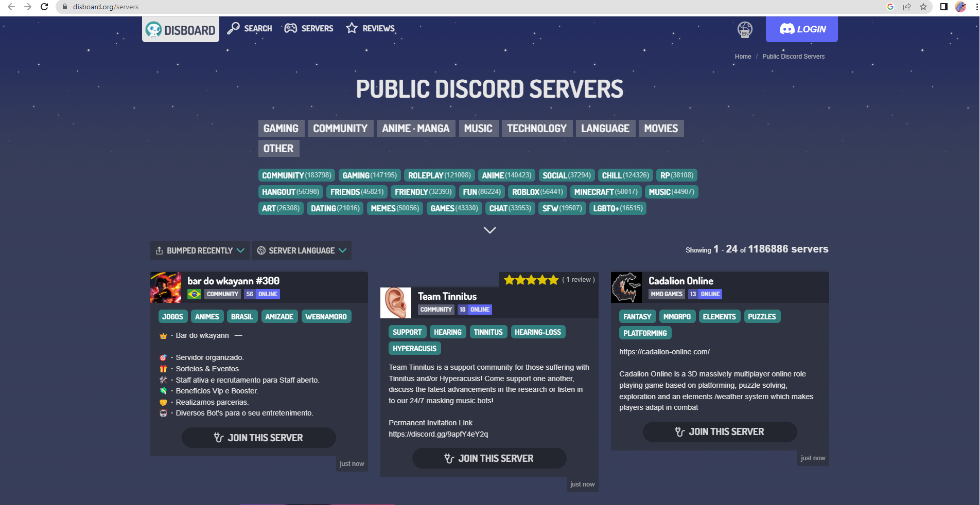Click the Cadalion Online server avatar
Viewport: 980px width, 505px height.
click(626, 287)
